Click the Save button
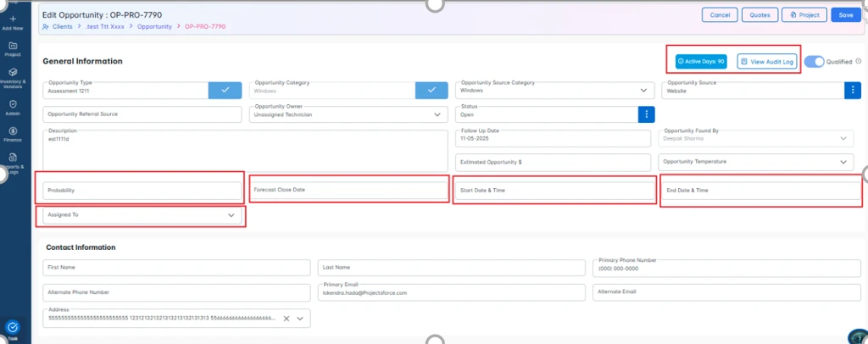Image resolution: width=868 pixels, height=344 pixels. click(846, 15)
